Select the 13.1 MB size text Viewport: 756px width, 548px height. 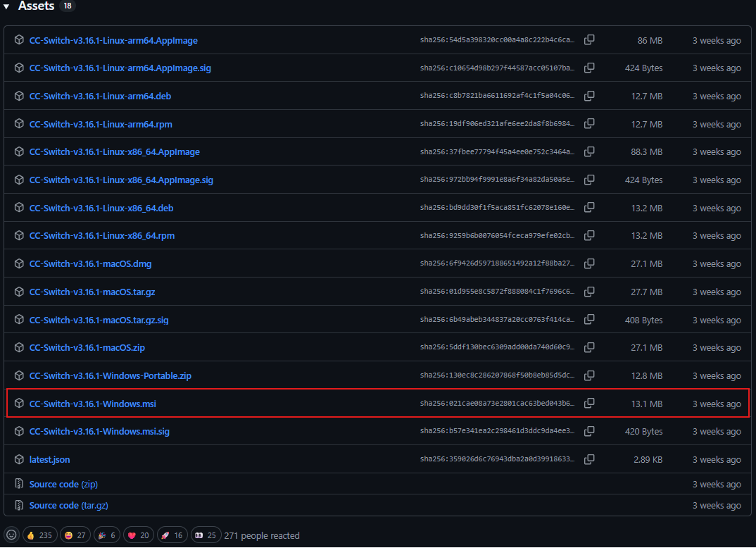(647, 404)
